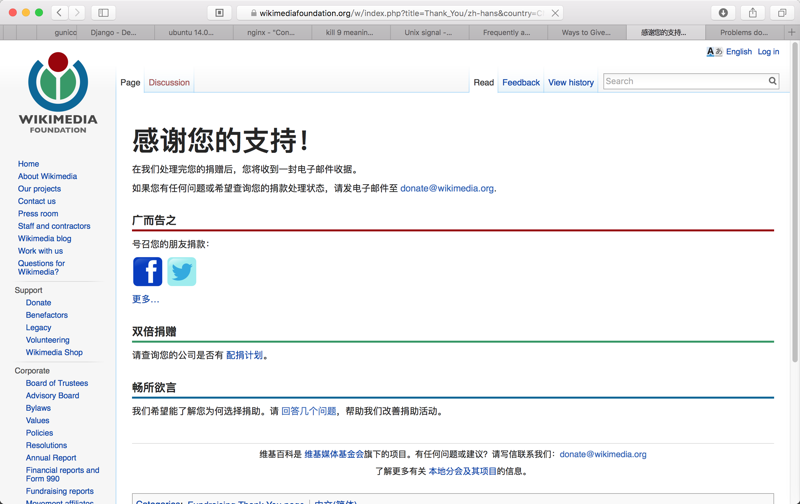Open Wikimedia blog link
The width and height of the screenshot is (800, 504).
click(44, 238)
